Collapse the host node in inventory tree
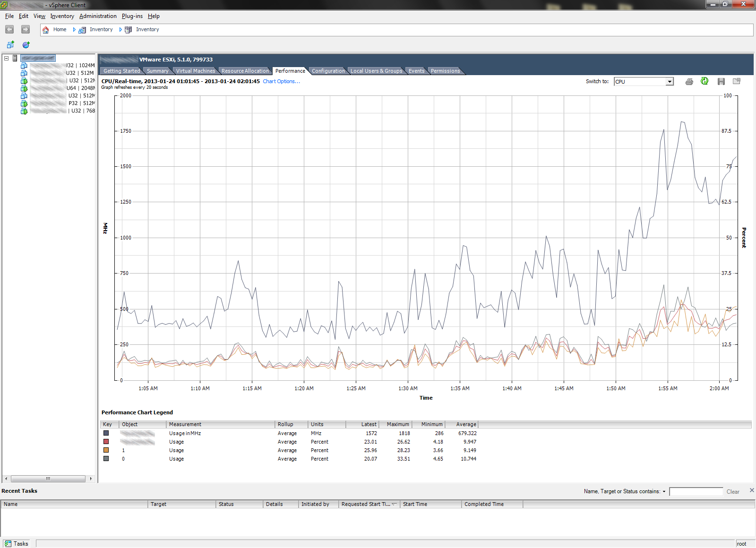 pyautogui.click(x=7, y=58)
